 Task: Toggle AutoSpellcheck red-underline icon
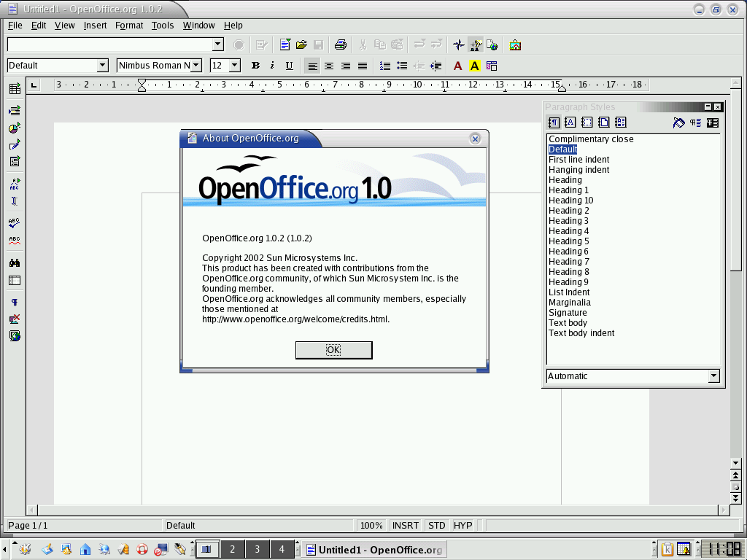[x=15, y=240]
